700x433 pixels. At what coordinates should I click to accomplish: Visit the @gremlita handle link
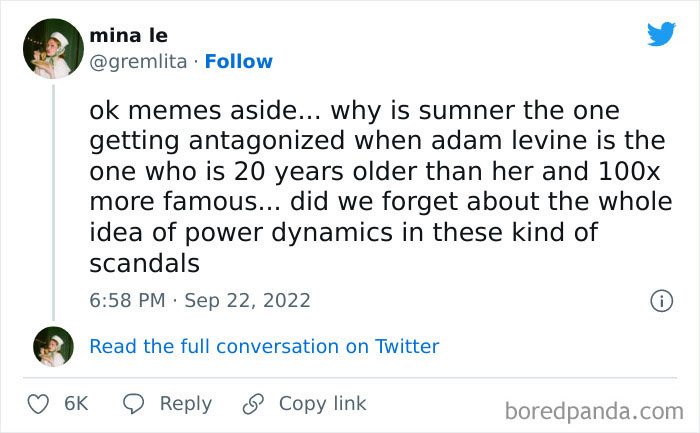point(140,61)
